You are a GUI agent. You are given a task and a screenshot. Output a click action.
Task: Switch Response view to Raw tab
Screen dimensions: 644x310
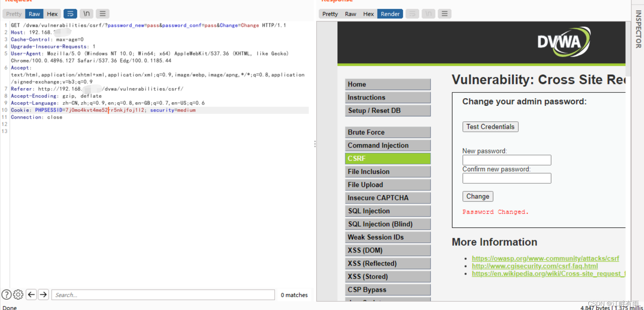tap(350, 14)
